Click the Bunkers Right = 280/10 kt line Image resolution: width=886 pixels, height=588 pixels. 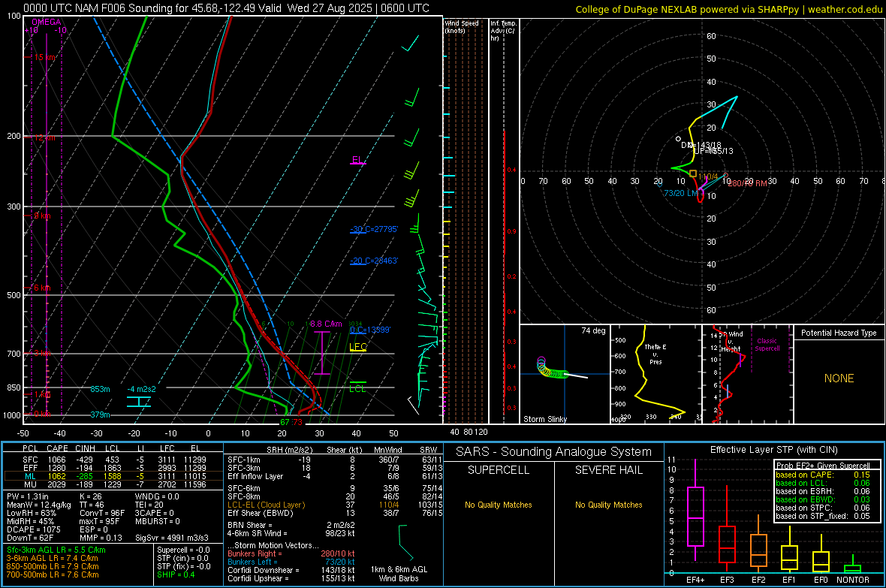click(291, 553)
